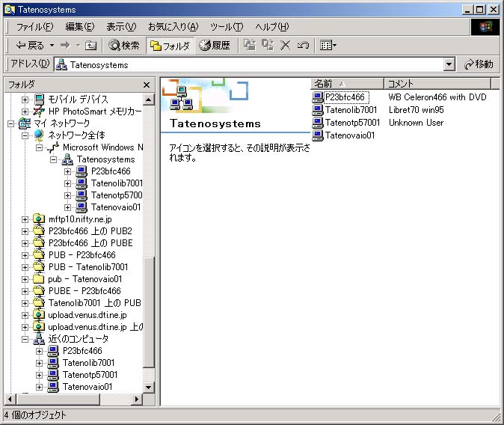Expand the mftp10.nifty.ne.jp tree node
This screenshot has width=504, height=425.
tap(25, 219)
